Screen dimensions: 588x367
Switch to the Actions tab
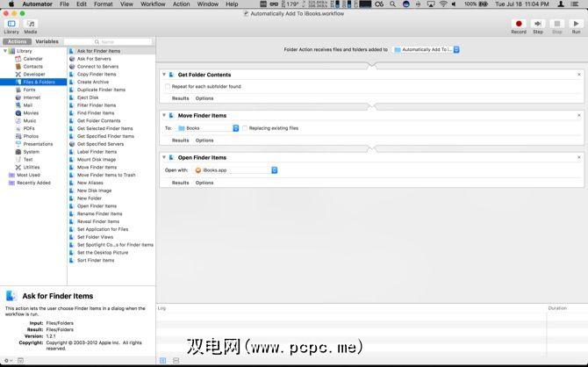(x=18, y=41)
